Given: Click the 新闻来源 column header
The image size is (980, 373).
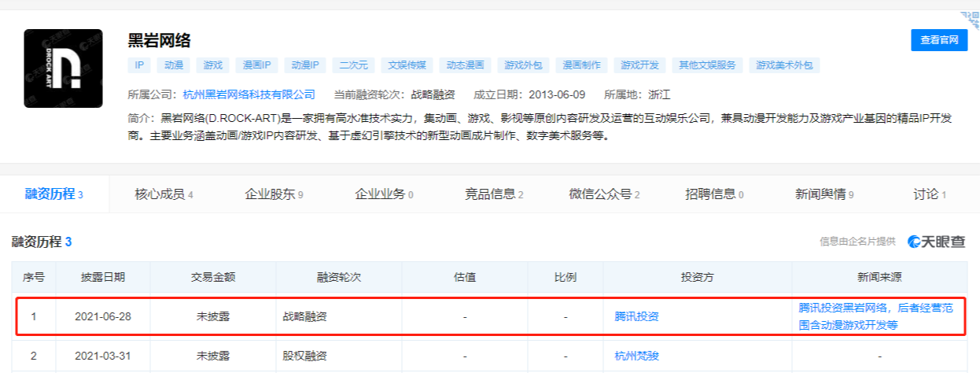Looking at the screenshot, I should tap(880, 277).
